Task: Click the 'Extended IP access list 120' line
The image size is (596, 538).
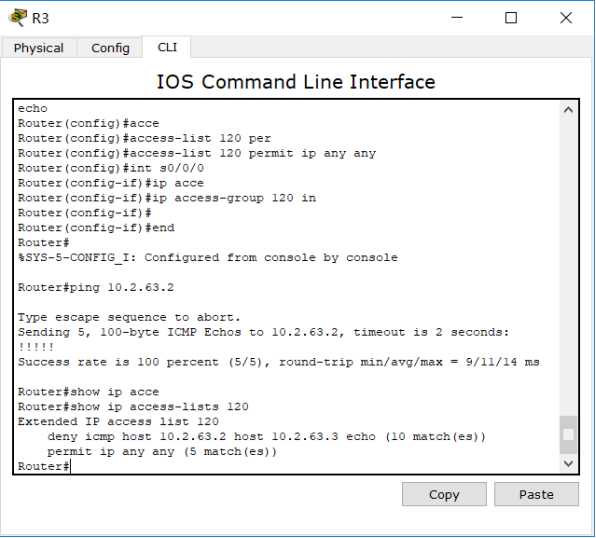Action: coord(118,421)
